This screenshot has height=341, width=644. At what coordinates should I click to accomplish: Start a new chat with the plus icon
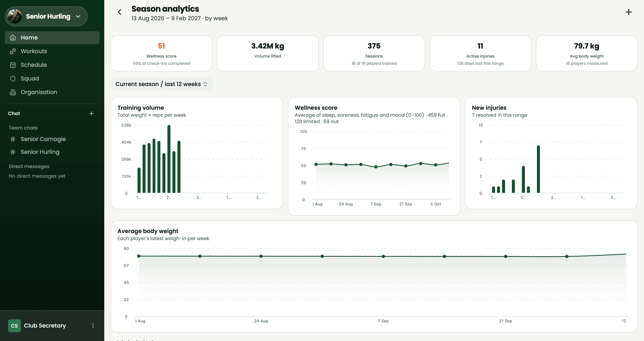point(91,114)
